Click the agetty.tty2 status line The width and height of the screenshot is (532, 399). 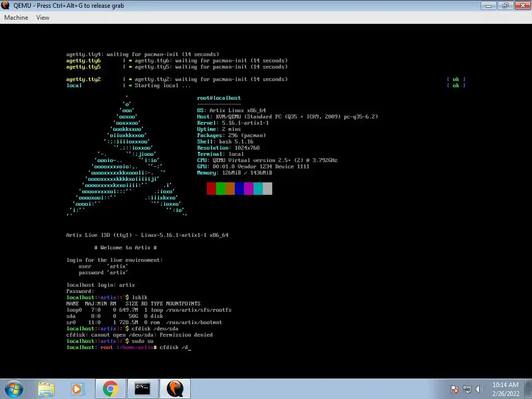(x=177, y=79)
